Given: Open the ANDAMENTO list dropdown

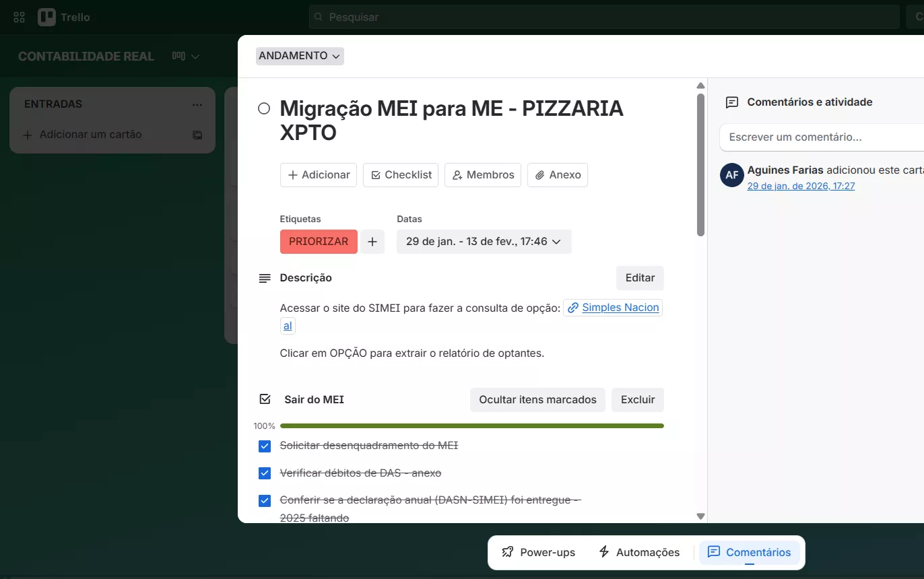Looking at the screenshot, I should tap(300, 56).
